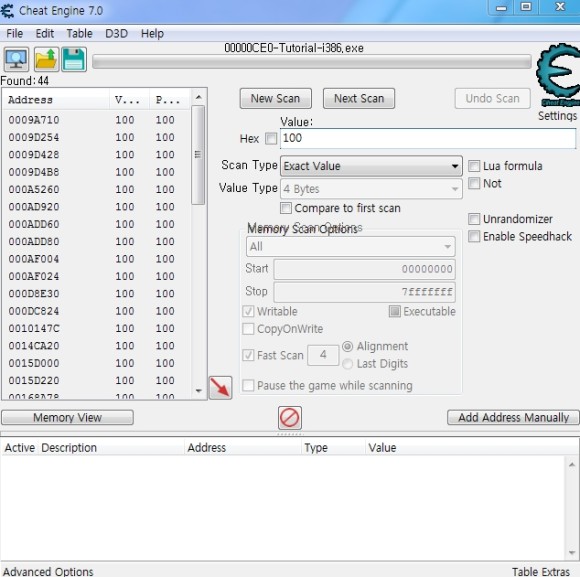
Task: Select the Alignment radio button
Action: click(x=347, y=347)
